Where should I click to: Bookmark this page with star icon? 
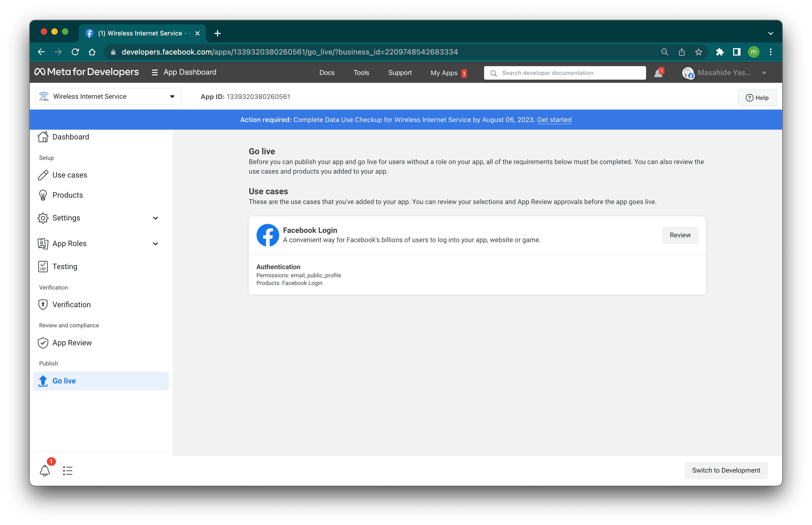tap(698, 52)
